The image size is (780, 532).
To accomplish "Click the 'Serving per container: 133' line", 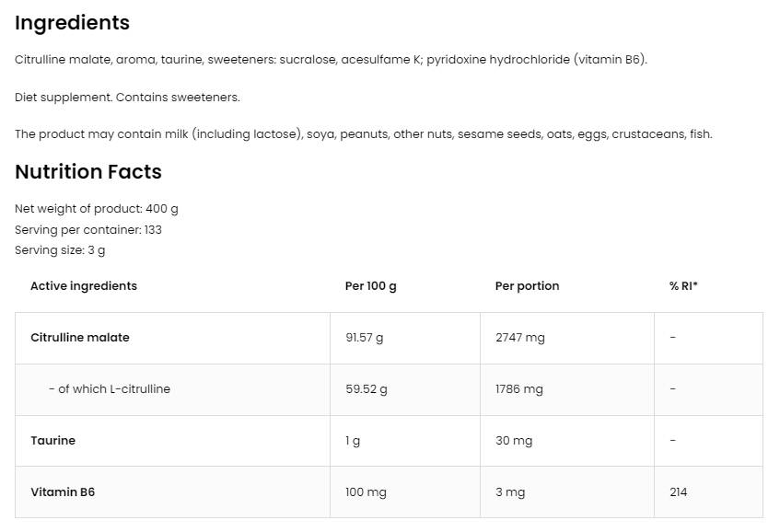I will [88, 230].
